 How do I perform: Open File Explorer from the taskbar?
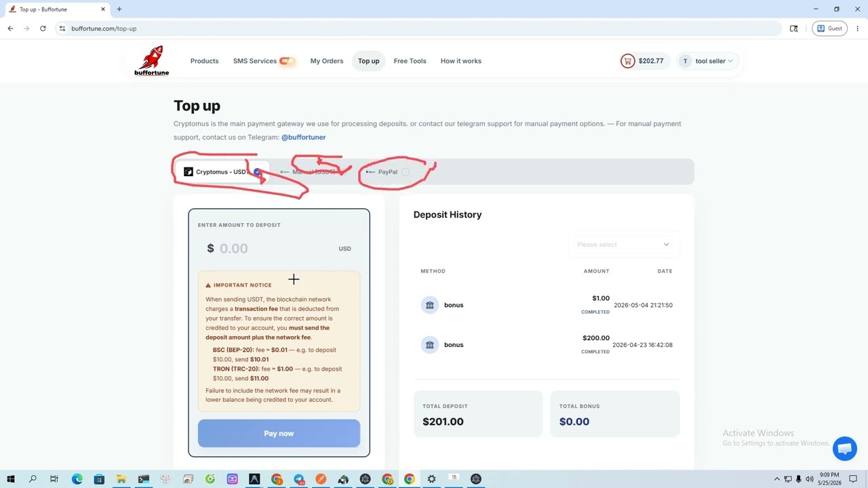(x=121, y=479)
